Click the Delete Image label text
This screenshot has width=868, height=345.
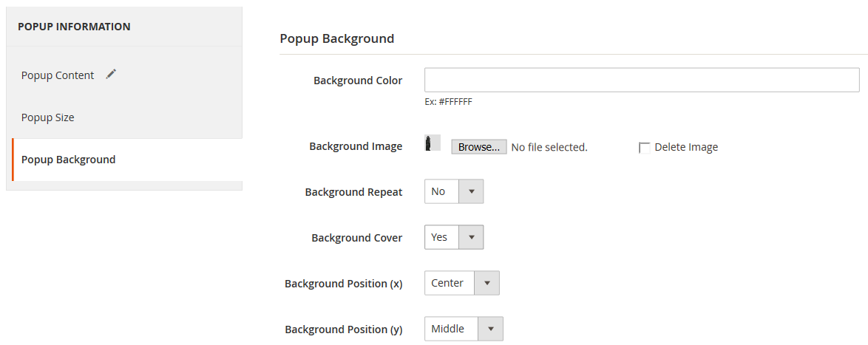tap(686, 147)
